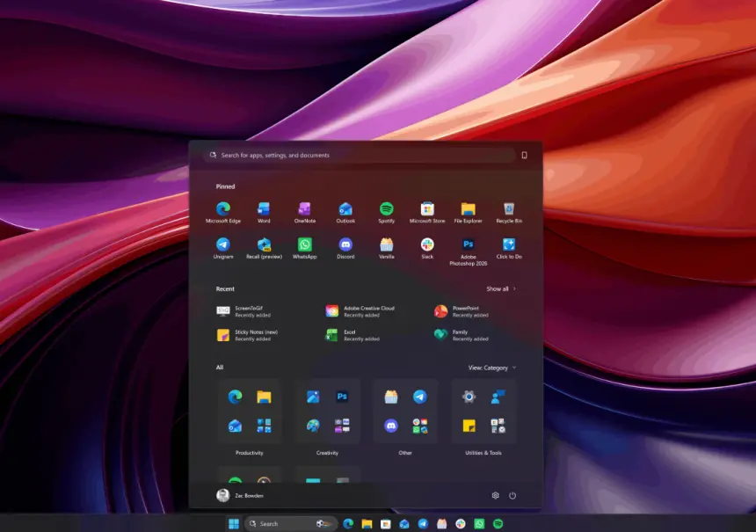Image resolution: width=756 pixels, height=532 pixels.
Task: Open Photos inside the Creativity category
Action: (313, 397)
